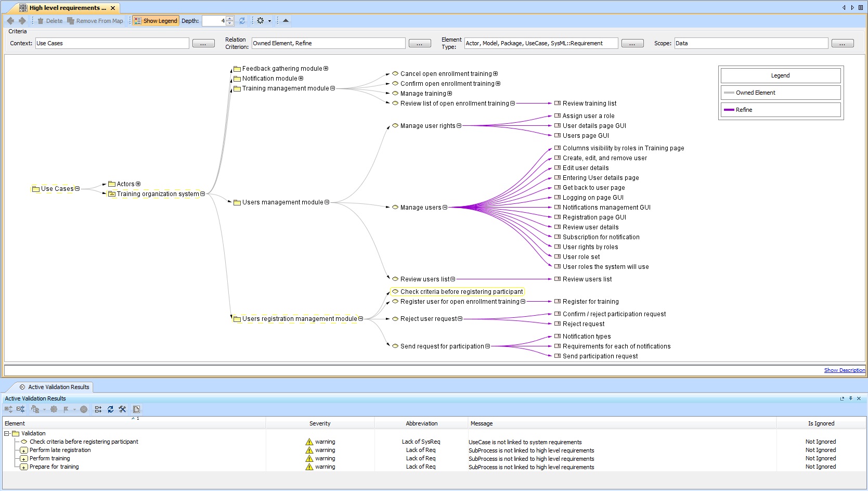Image resolution: width=868 pixels, height=491 pixels.
Task: Collapse the Criteria toolbar upward arrow
Action: (285, 21)
